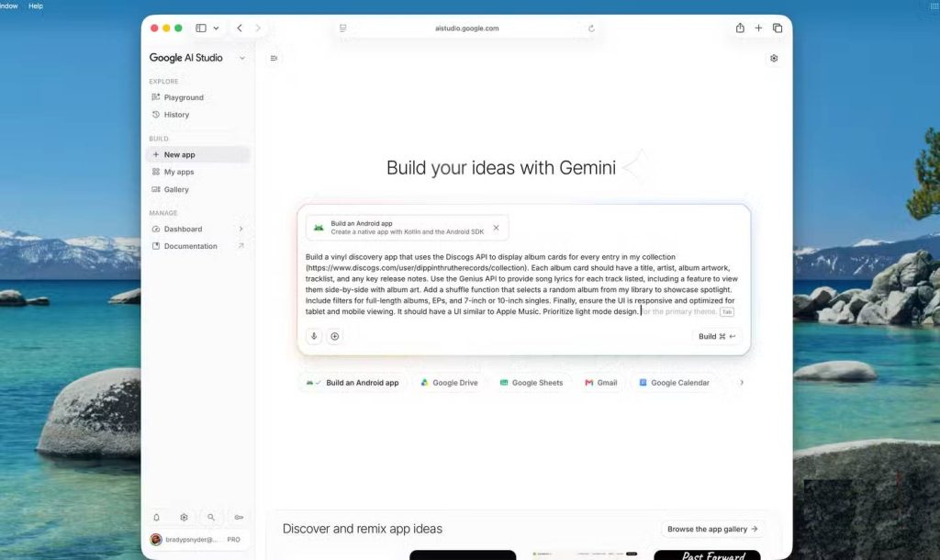The image size is (940, 560).
Task: Browse the app gallery link
Action: pyautogui.click(x=712, y=529)
